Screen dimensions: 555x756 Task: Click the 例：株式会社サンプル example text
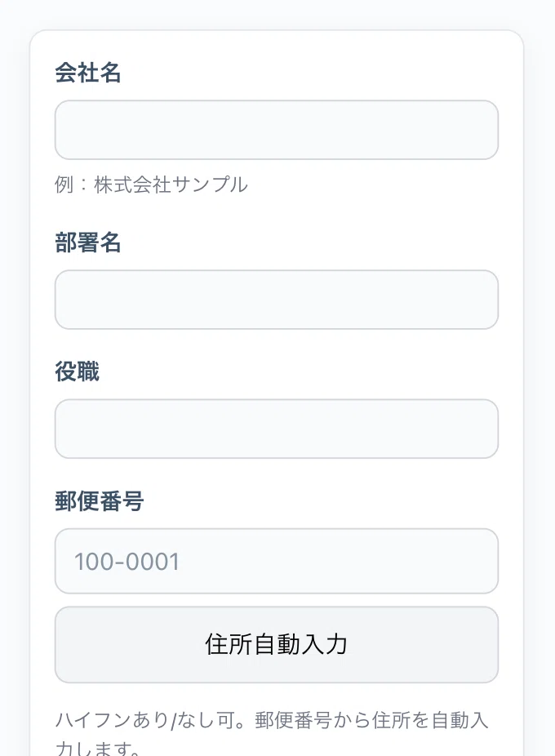point(151,185)
